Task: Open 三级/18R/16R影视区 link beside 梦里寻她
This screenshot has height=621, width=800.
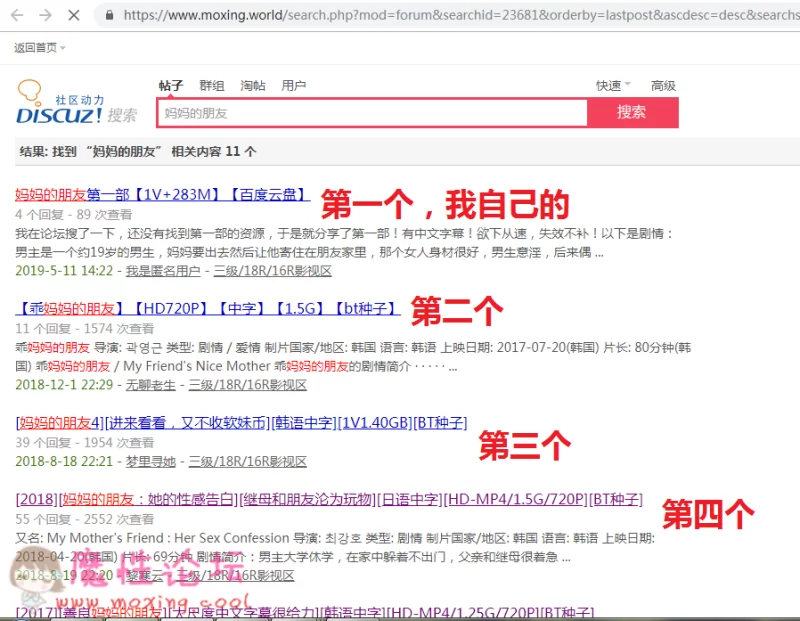Action: point(247,462)
